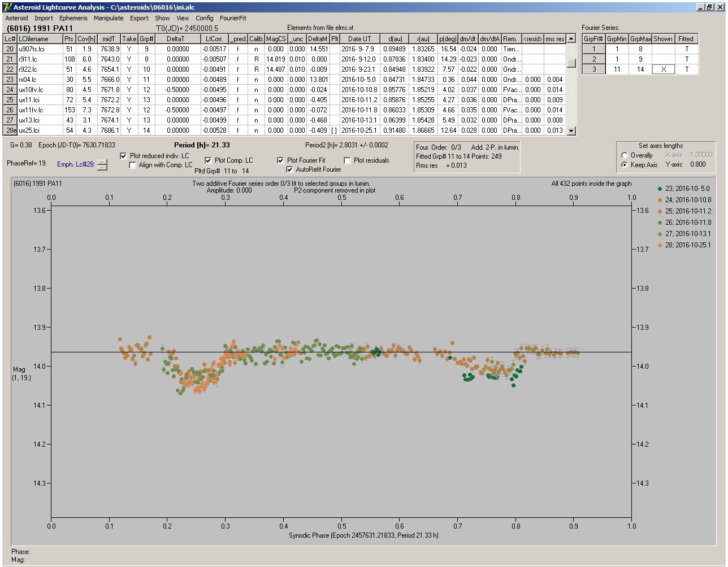728x567 pixels.
Task: Toggle Plot reduced indiv. LC checkbox
Action: tap(124, 156)
